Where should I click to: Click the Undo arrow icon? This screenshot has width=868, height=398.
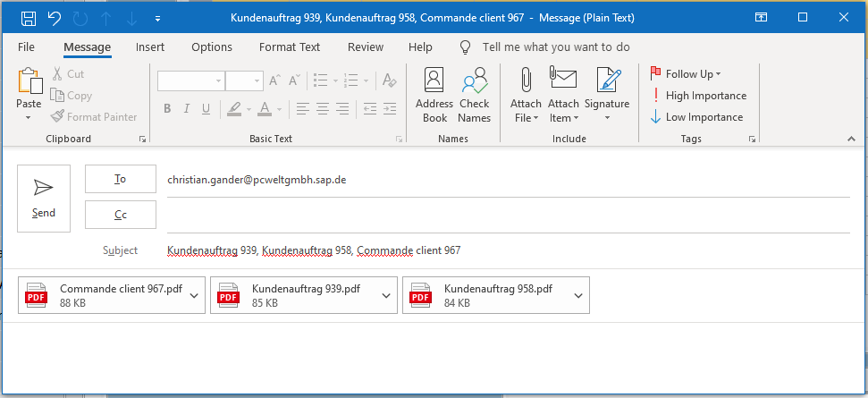click(55, 18)
